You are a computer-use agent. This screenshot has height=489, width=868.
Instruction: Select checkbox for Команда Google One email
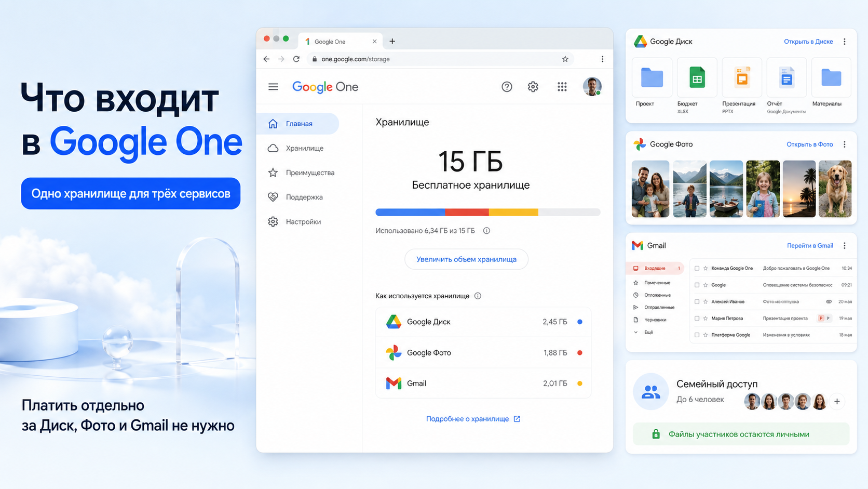pyautogui.click(x=697, y=269)
